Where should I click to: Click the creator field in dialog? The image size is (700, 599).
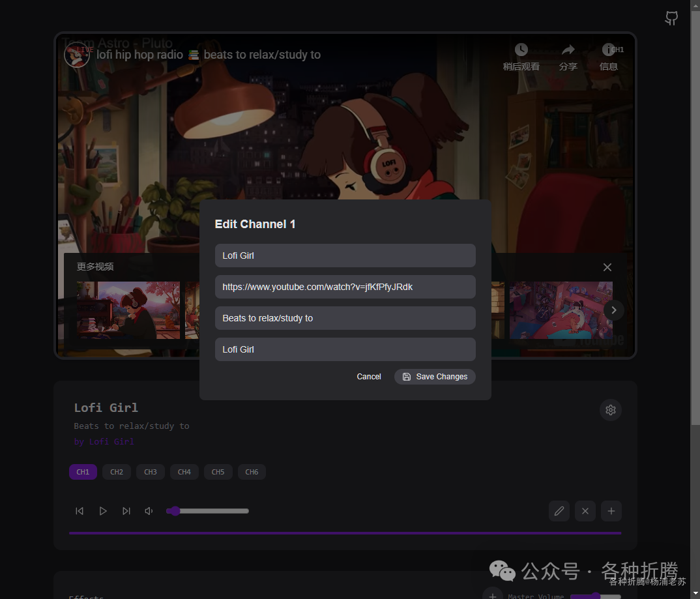[345, 349]
